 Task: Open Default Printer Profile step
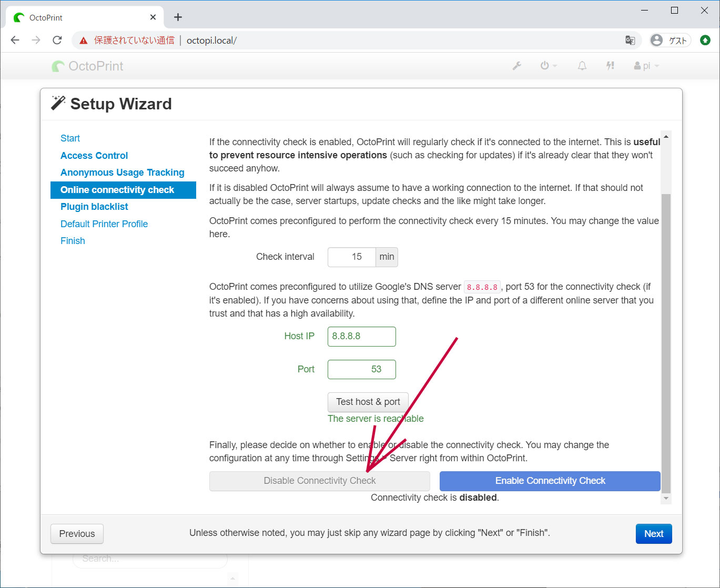(104, 224)
